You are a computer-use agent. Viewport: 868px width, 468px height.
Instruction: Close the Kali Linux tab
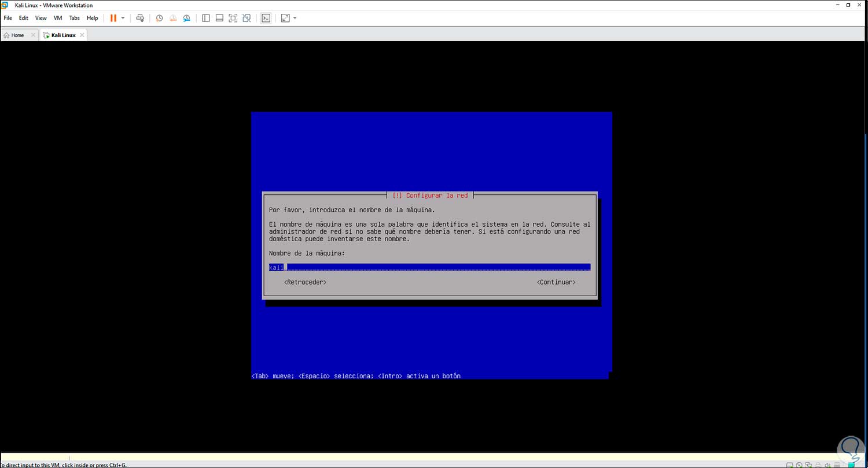click(x=82, y=35)
